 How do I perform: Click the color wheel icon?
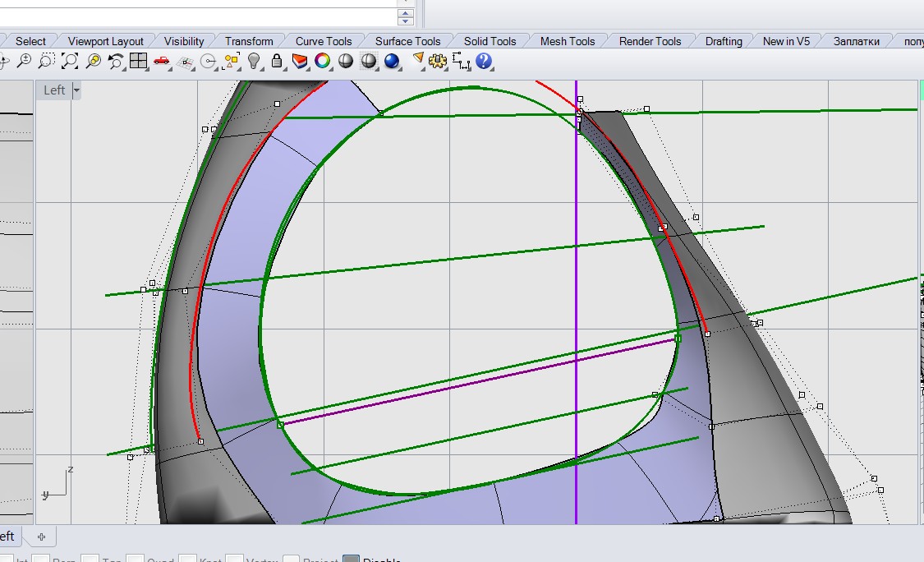(x=323, y=61)
